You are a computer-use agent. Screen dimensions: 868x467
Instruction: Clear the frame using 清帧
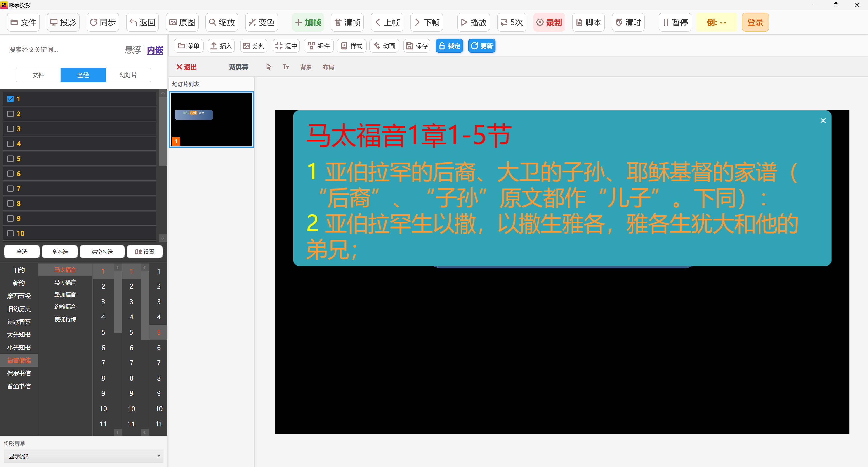coord(347,22)
